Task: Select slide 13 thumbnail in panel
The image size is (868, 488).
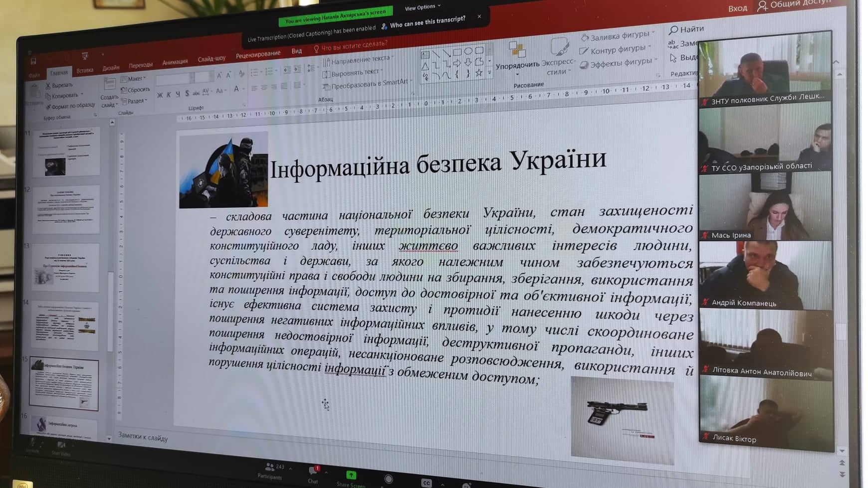Action: pos(66,268)
